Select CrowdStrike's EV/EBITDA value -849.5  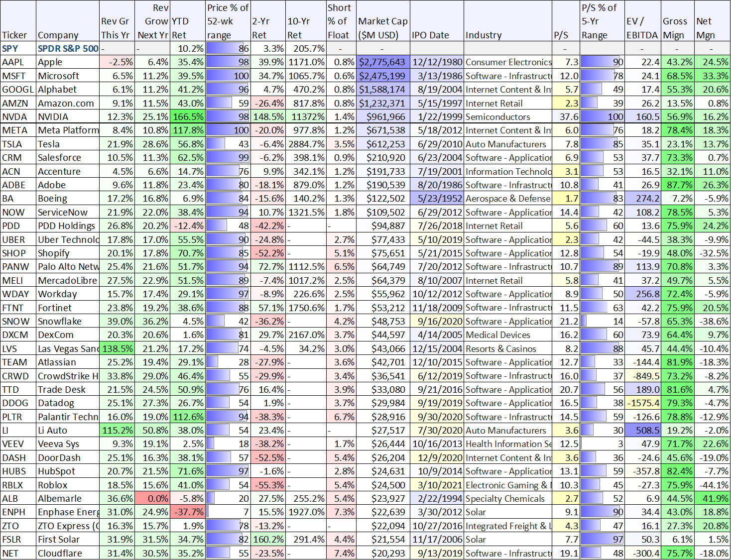[x=642, y=376]
